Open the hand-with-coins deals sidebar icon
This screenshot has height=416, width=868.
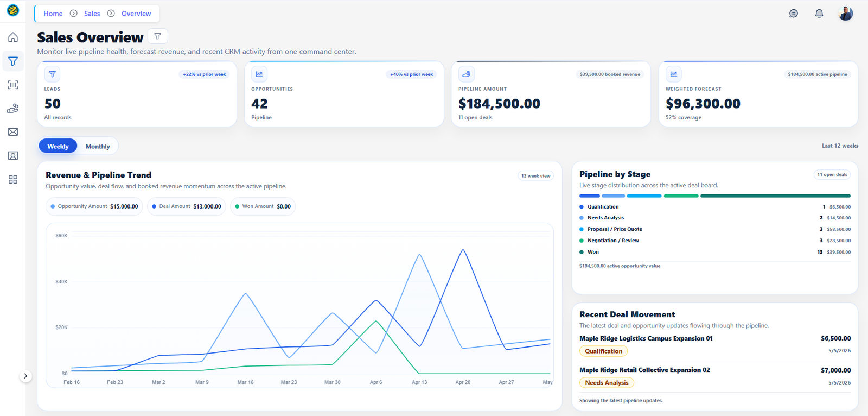pos(13,109)
